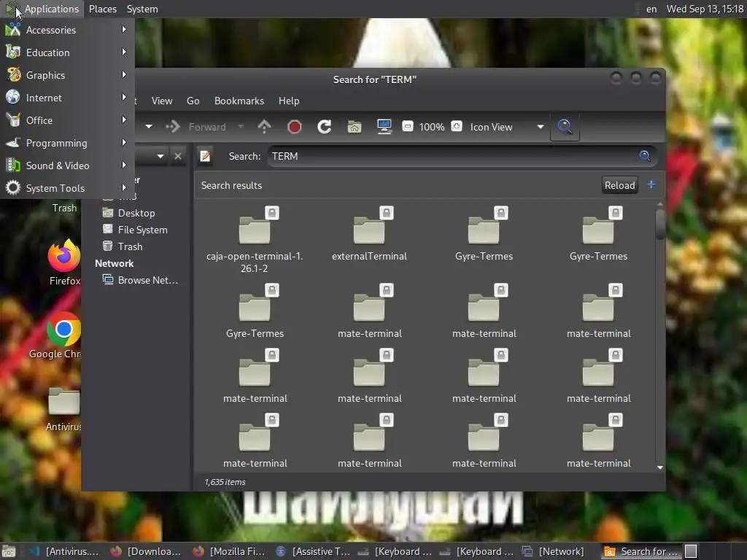Toggle the search magnifier toolbar button
The height and width of the screenshot is (560, 747).
[x=565, y=127]
